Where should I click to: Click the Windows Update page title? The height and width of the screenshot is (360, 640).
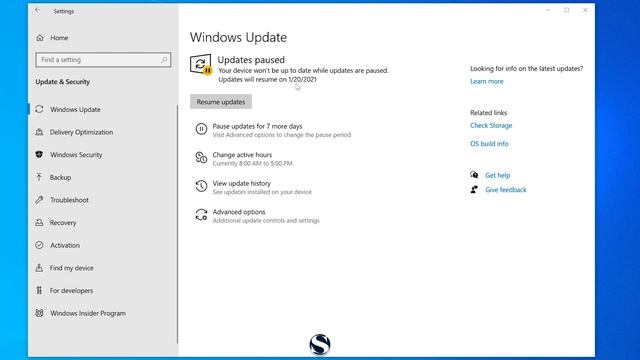click(238, 38)
